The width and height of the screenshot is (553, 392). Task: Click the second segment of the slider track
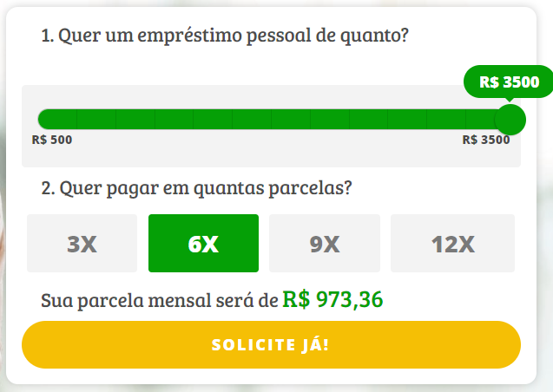(x=96, y=120)
